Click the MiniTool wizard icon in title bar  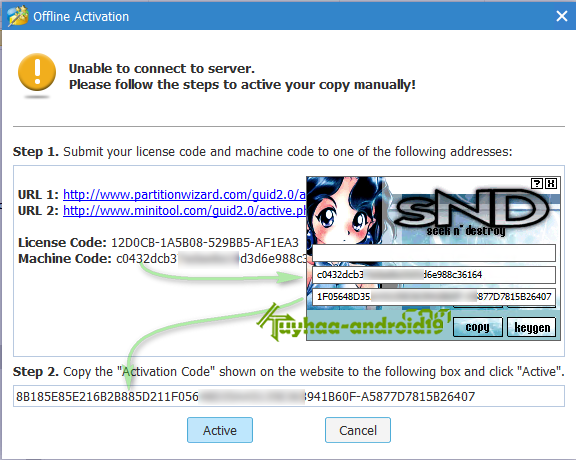pyautogui.click(x=18, y=16)
